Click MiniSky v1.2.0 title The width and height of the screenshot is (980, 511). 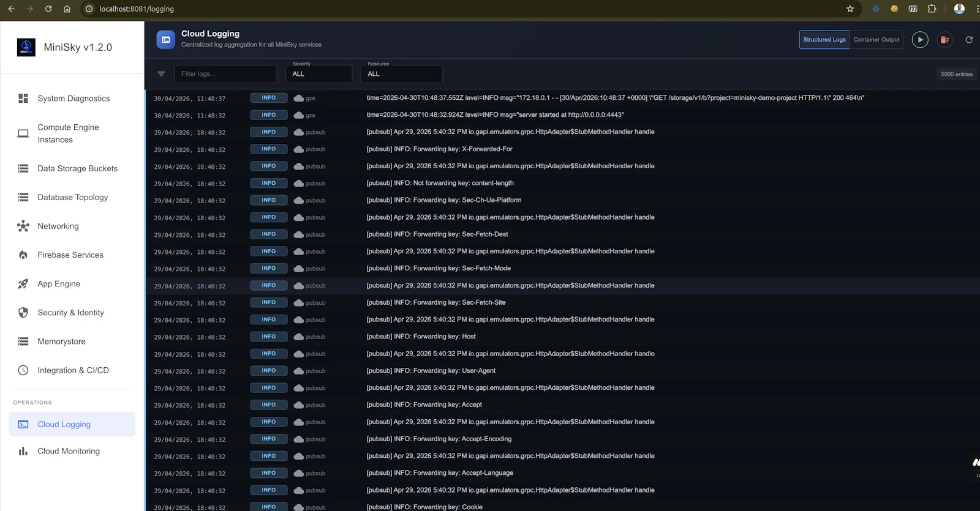78,47
